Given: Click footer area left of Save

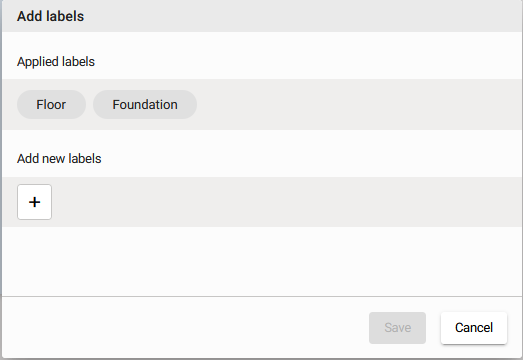Looking at the screenshot, I should 183,328.
